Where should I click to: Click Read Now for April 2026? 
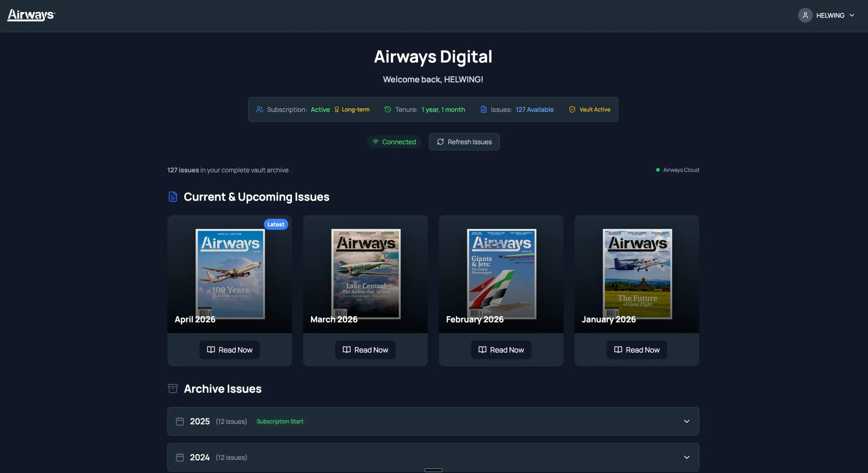[230, 350]
